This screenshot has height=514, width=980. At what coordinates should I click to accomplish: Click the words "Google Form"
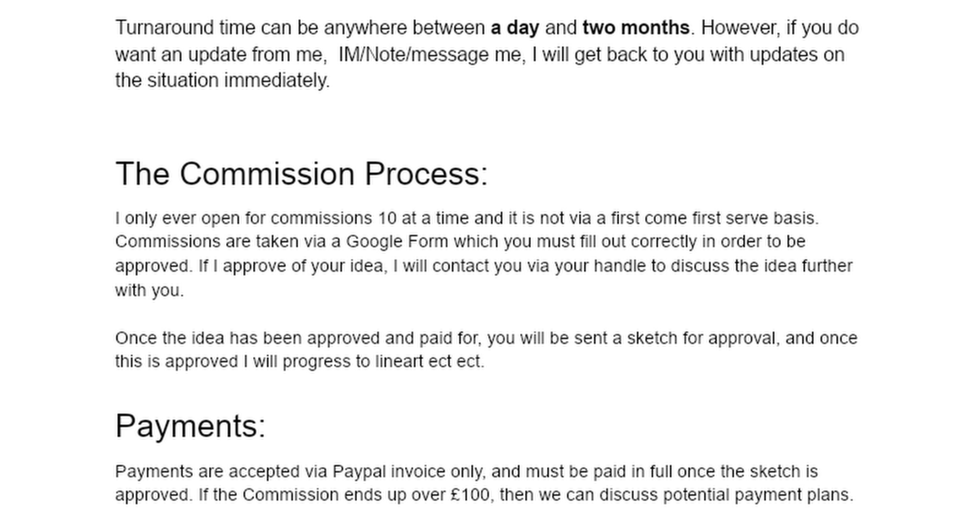397,242
